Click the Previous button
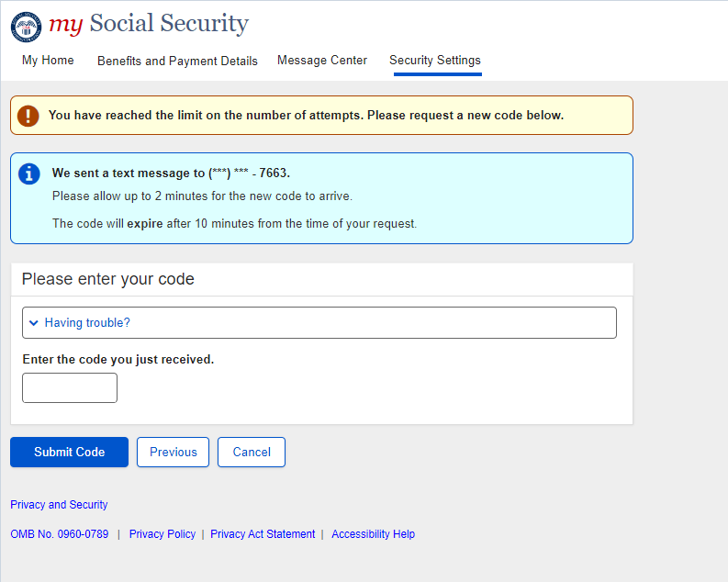Viewport: 728px width, 582px height. pos(174,453)
